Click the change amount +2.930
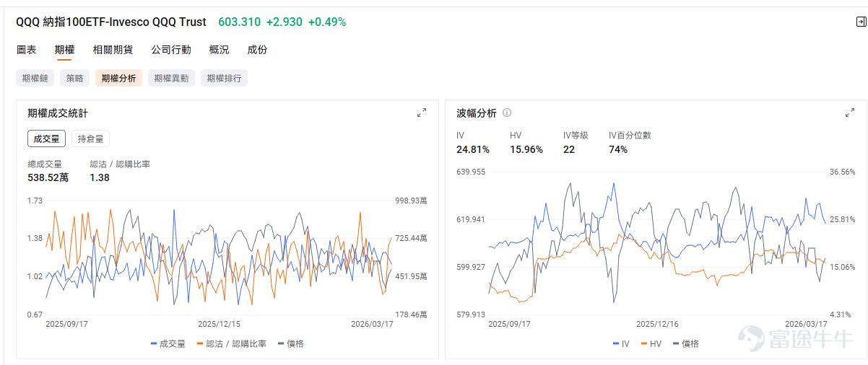Screen dimensions: 868x365 [x=284, y=22]
